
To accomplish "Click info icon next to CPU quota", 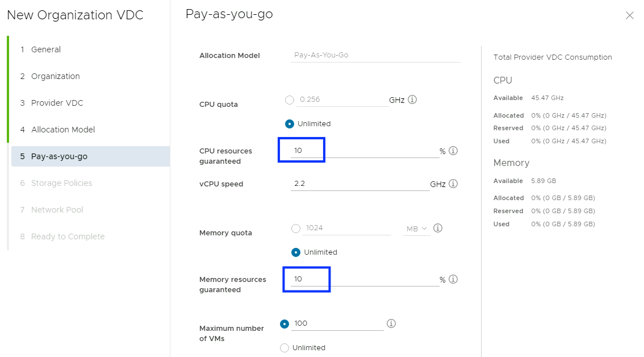I will coord(412,99).
